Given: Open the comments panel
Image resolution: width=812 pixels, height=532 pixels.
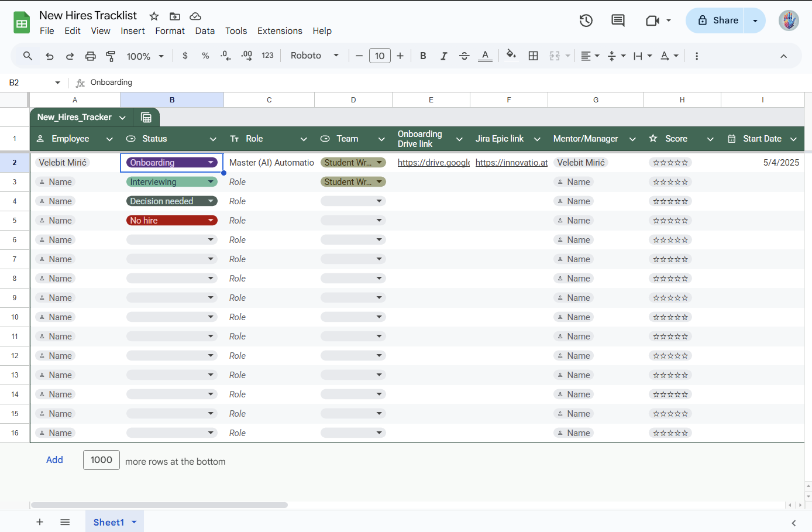Looking at the screenshot, I should tap(617, 20).
